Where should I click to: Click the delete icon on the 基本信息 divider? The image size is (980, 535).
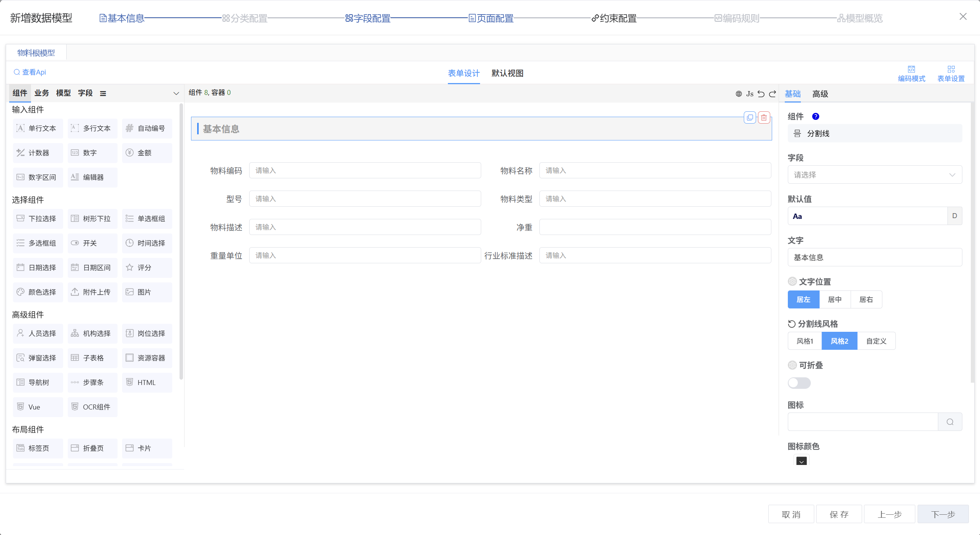764,117
